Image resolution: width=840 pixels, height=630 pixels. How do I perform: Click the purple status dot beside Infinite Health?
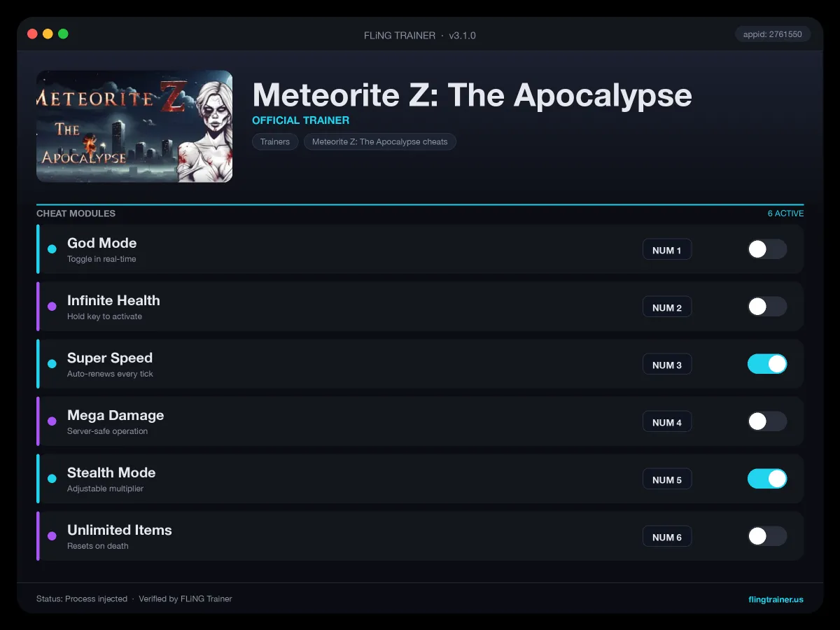pyautogui.click(x=52, y=307)
